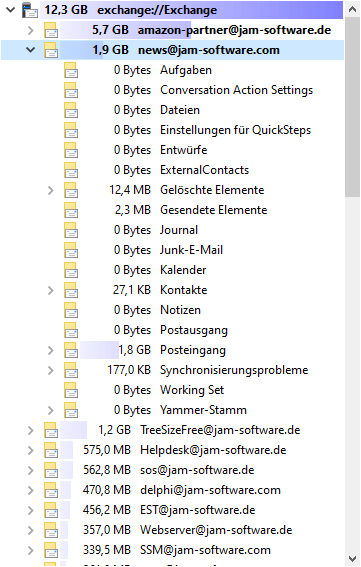361x567 pixels.
Task: Select the news@jam-software.com row
Action: point(172,50)
